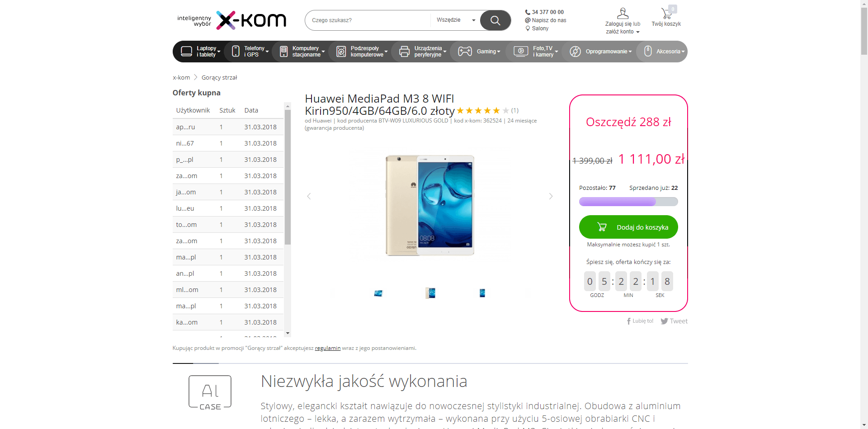Click the sold items progress bar

coord(628,202)
